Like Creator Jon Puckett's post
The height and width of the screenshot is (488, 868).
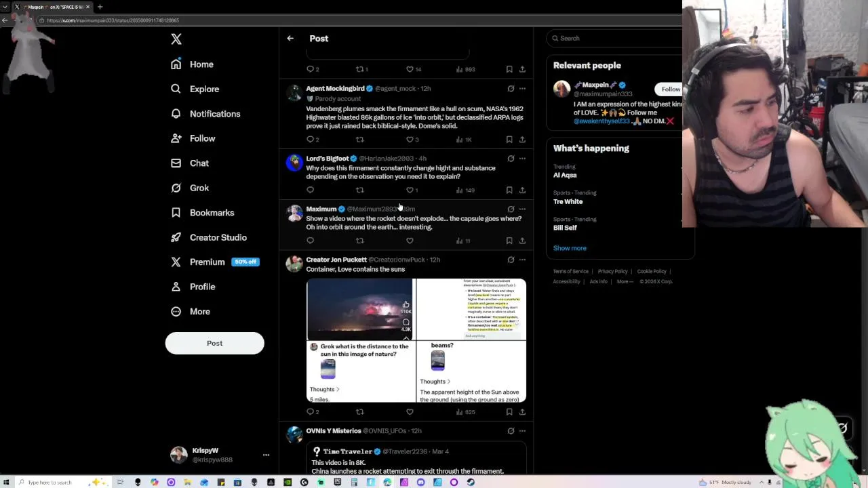410,412
